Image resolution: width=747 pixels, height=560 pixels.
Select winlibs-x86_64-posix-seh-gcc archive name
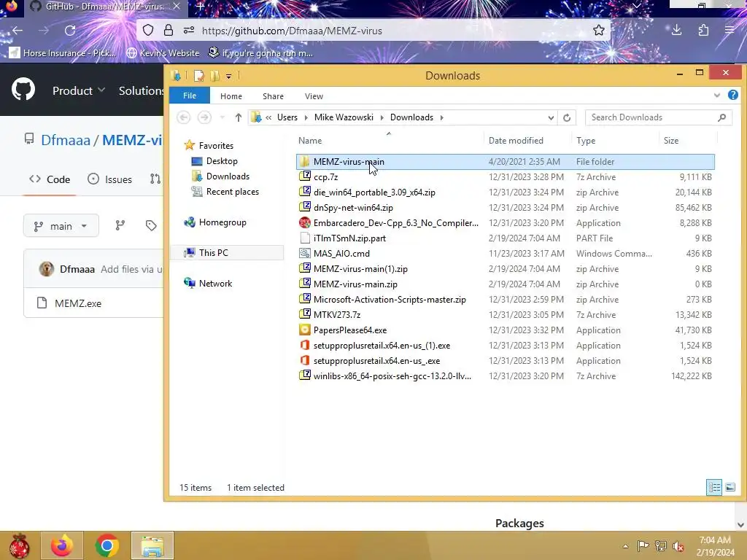392,376
